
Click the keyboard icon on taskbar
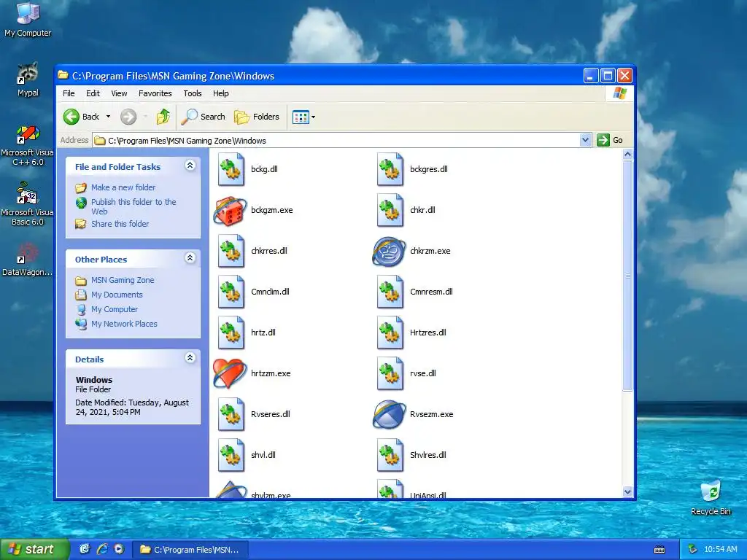tap(659, 550)
